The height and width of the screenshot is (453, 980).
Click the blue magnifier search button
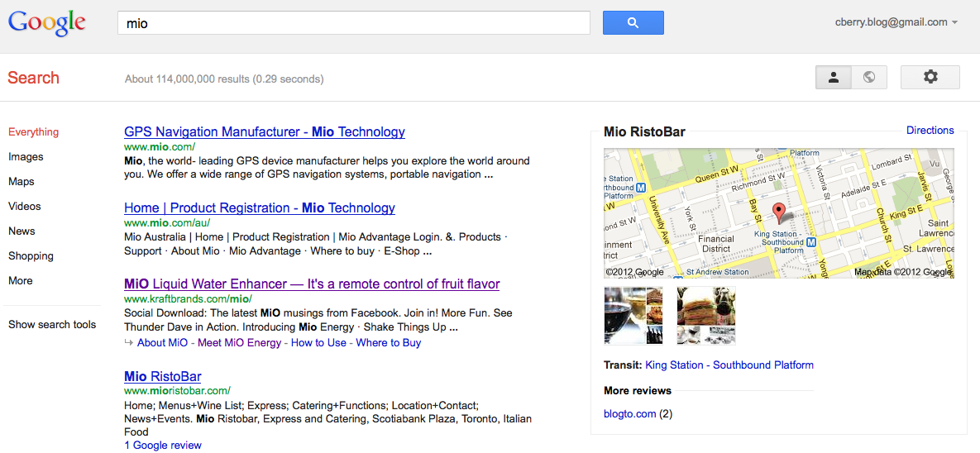pos(633,23)
